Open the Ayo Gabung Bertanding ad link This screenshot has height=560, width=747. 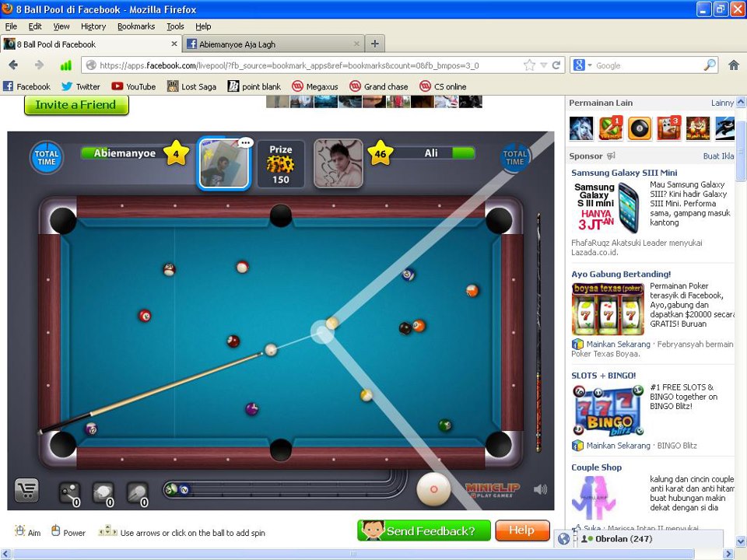pos(621,275)
